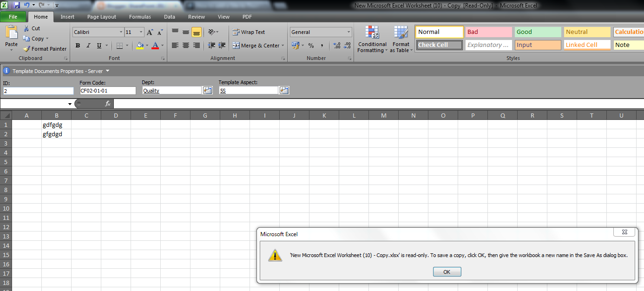The width and height of the screenshot is (644, 291).
Task: Open the Dept picker icon next to Quality
Action: (208, 90)
